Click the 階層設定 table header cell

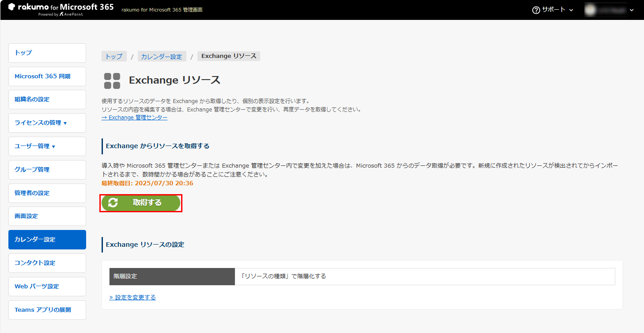click(x=172, y=276)
